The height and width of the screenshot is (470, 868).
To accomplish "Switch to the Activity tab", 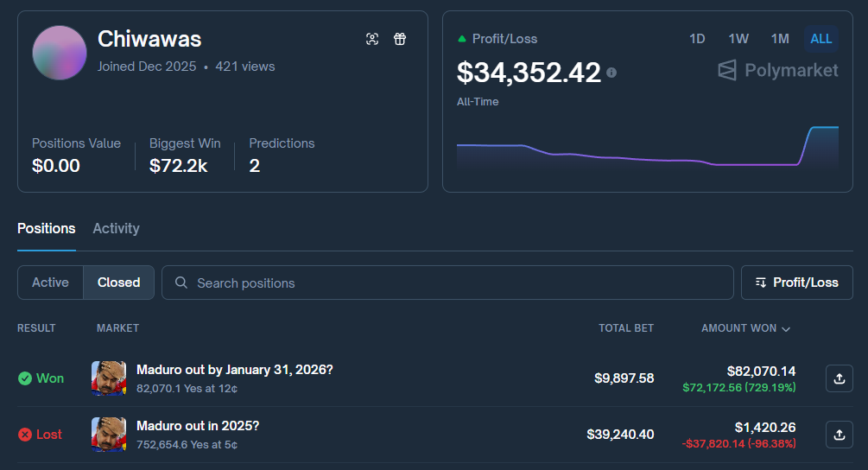I will 116,229.
